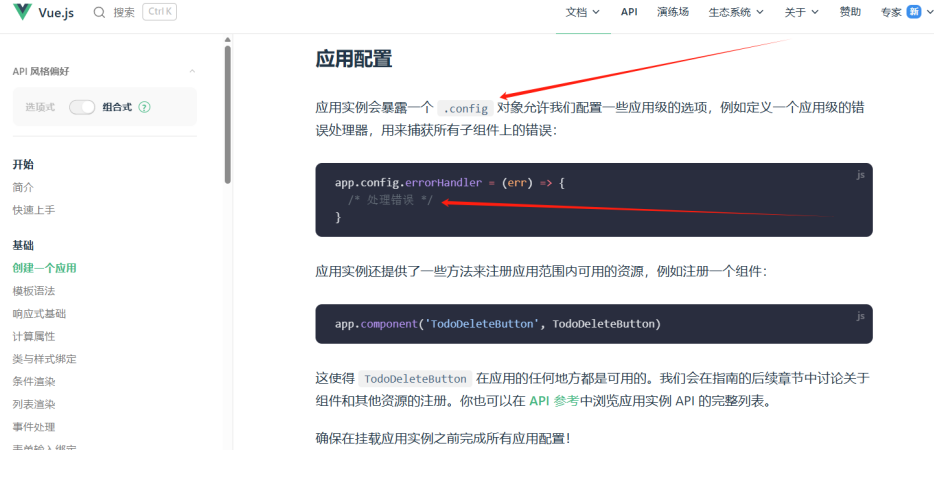Expand the 文档 dropdown menu
Viewport: 934px width, 482px height.
click(x=583, y=12)
